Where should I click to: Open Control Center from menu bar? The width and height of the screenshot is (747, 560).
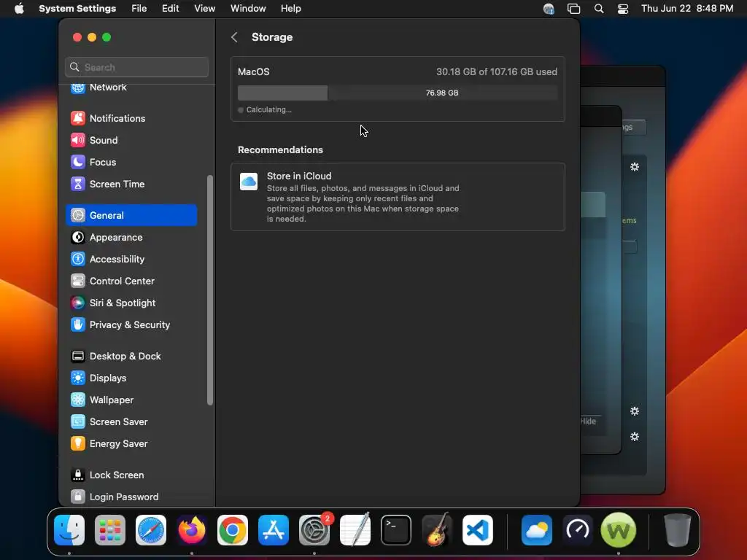click(x=623, y=9)
